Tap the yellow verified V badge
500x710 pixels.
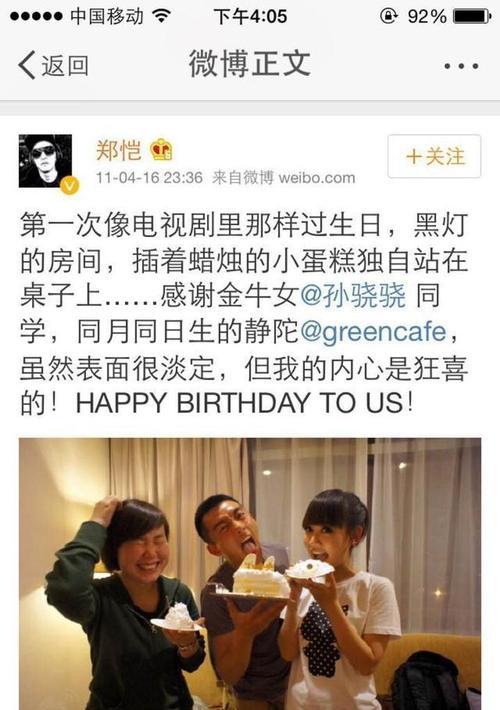70,186
